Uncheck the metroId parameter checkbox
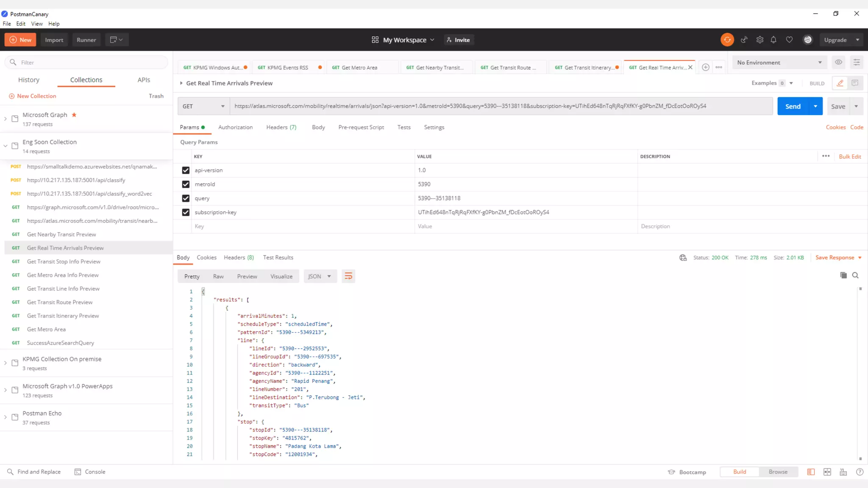Image resolution: width=868 pixels, height=488 pixels. coord(186,184)
